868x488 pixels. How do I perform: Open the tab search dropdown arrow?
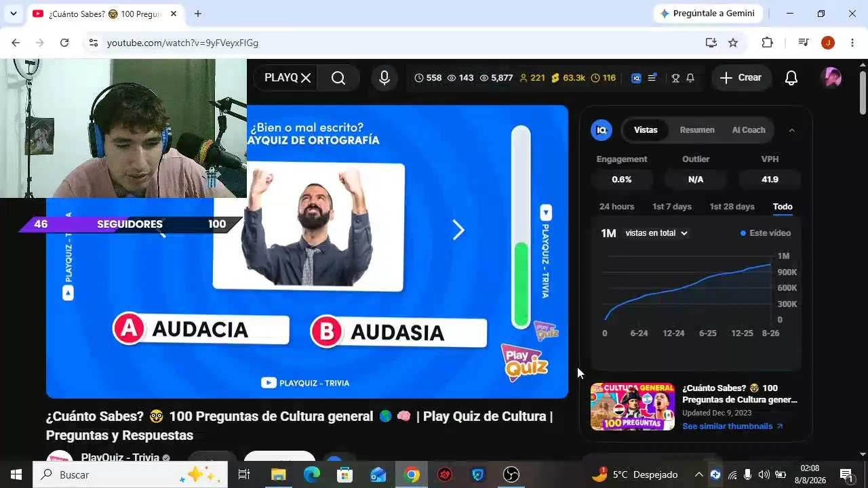click(13, 14)
